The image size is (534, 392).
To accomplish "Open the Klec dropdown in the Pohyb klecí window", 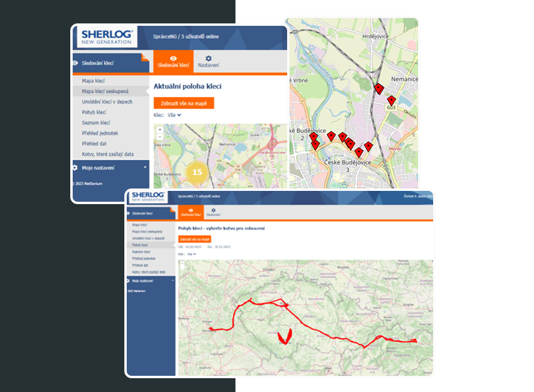I will click(192, 255).
